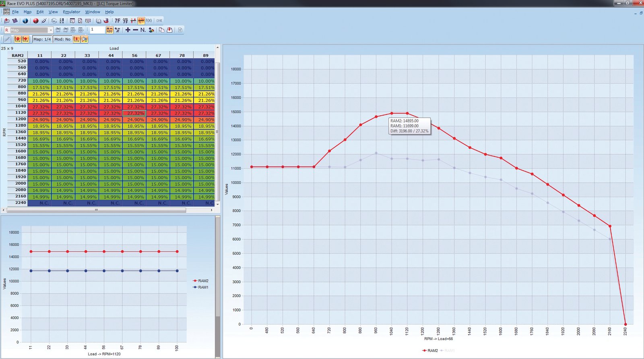Select the highlighted 27.32% cell at RPM 1120

coord(135,113)
